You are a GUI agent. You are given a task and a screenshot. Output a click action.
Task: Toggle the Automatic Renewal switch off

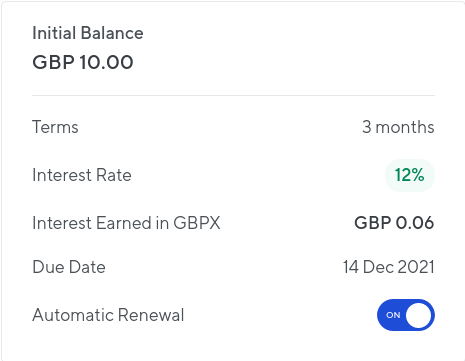[406, 315]
